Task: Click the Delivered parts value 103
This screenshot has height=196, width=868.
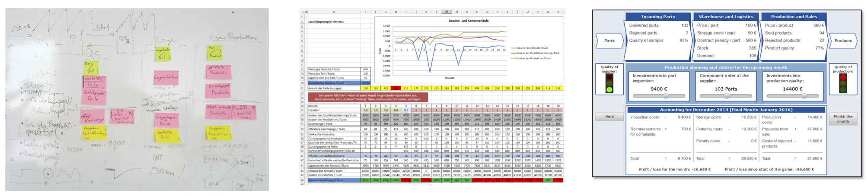Action: pos(684,25)
